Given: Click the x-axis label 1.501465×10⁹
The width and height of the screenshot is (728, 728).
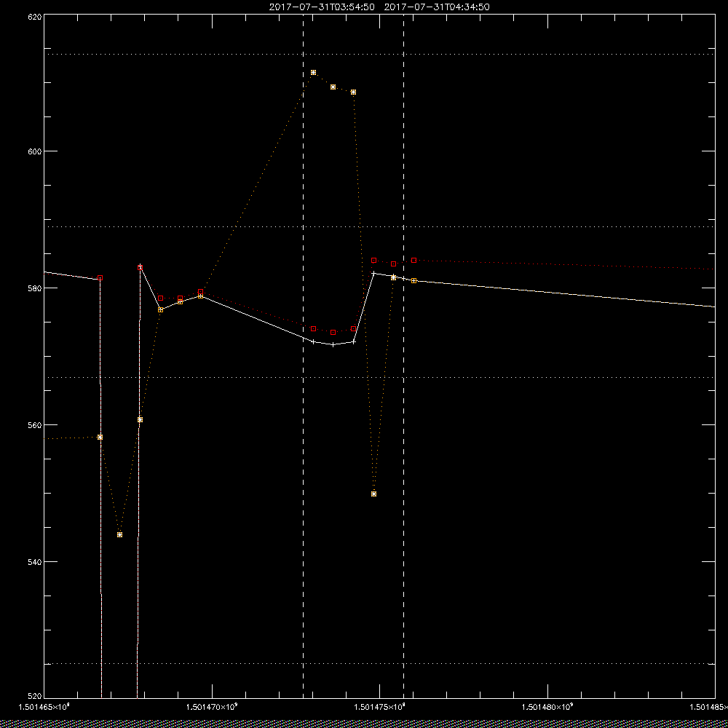Looking at the screenshot, I should pos(44,707).
